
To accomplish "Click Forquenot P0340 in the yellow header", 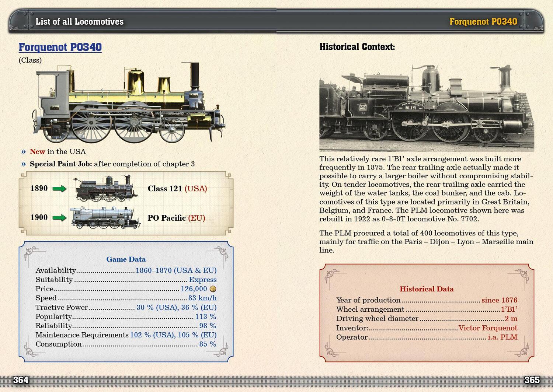I will (x=483, y=21).
